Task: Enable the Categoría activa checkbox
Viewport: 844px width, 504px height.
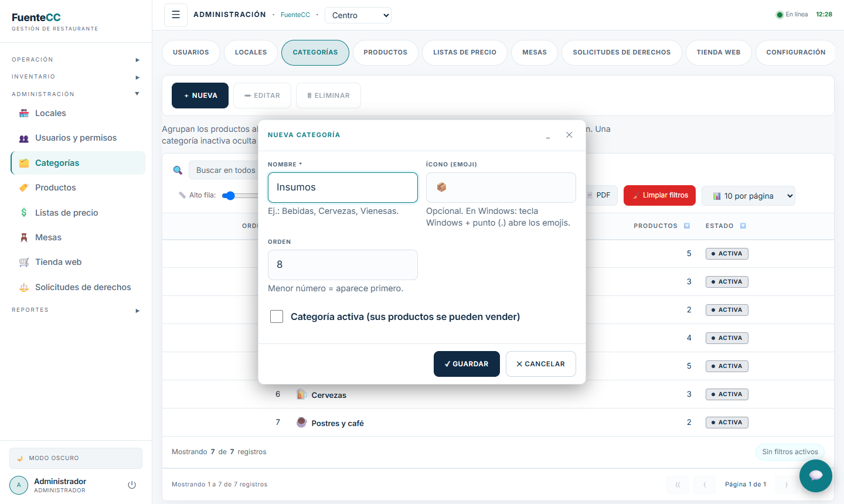Action: point(277,316)
